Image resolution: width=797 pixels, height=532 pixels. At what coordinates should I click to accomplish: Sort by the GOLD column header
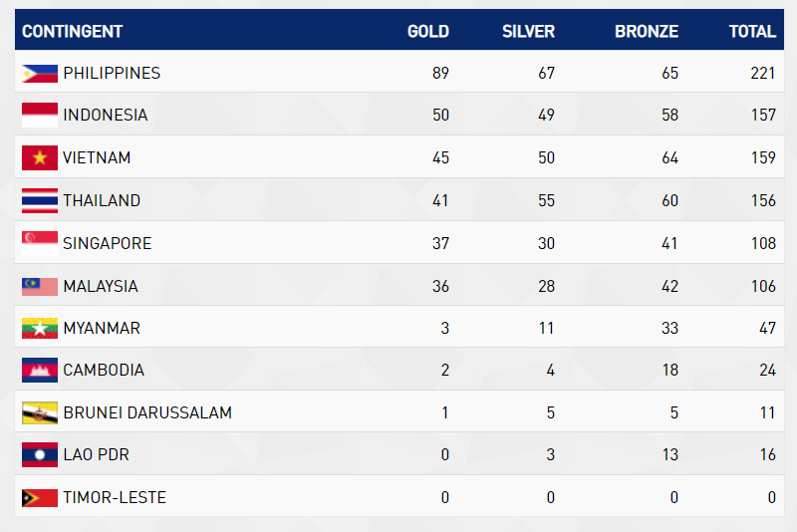(x=428, y=31)
